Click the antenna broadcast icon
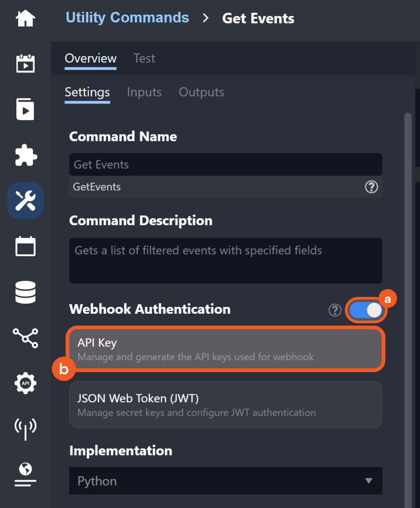420x508 pixels. 26,428
